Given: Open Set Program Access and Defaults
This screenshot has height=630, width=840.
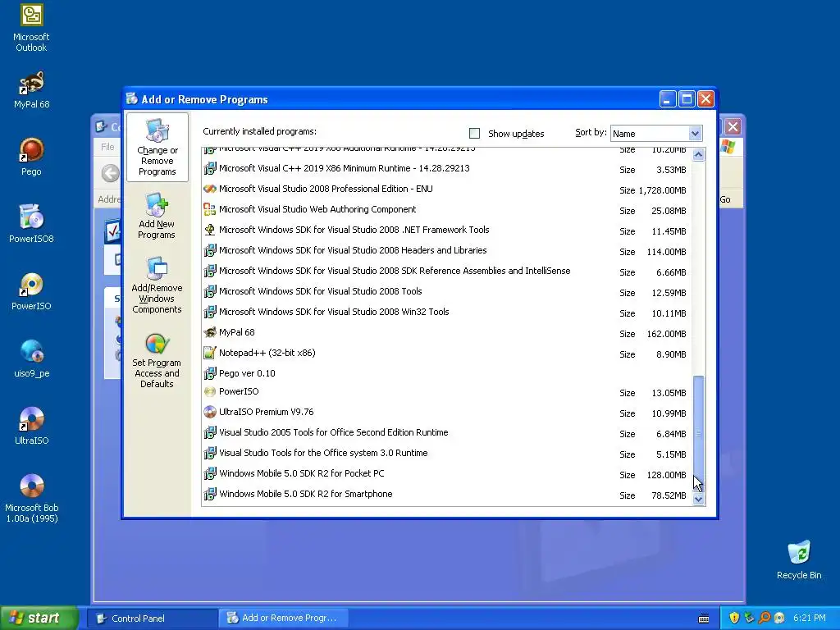Looking at the screenshot, I should (x=157, y=361).
